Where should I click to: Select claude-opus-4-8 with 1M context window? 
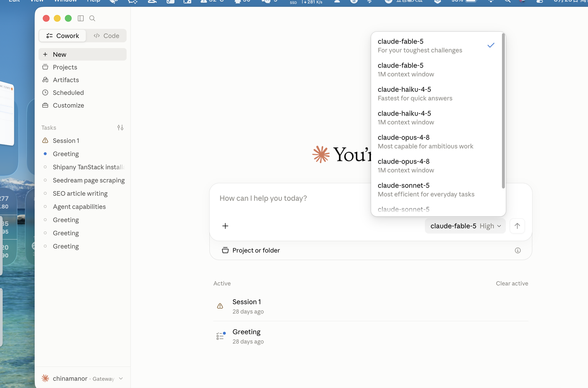[x=437, y=166]
